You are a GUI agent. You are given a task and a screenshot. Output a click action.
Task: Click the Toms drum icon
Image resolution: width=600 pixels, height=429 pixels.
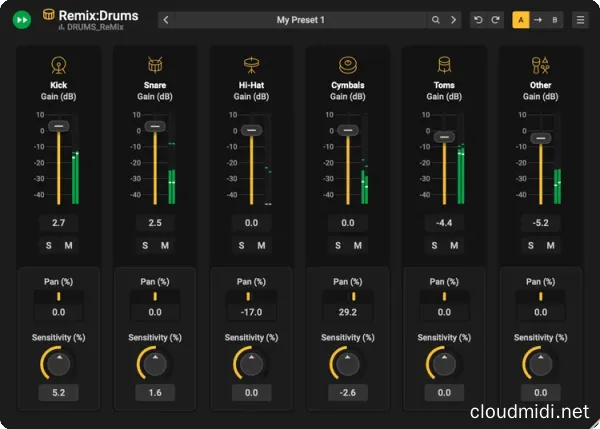pyautogui.click(x=443, y=67)
